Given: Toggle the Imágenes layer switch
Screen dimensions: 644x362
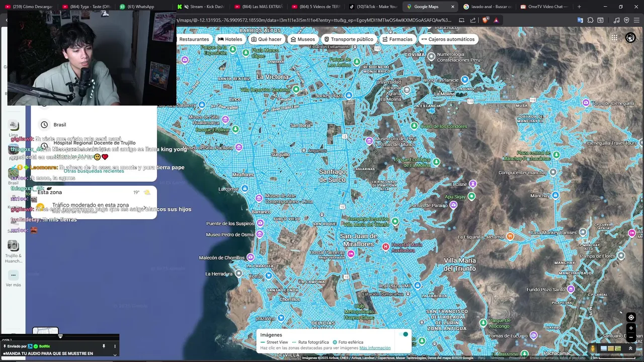Looking at the screenshot, I should point(403,335).
